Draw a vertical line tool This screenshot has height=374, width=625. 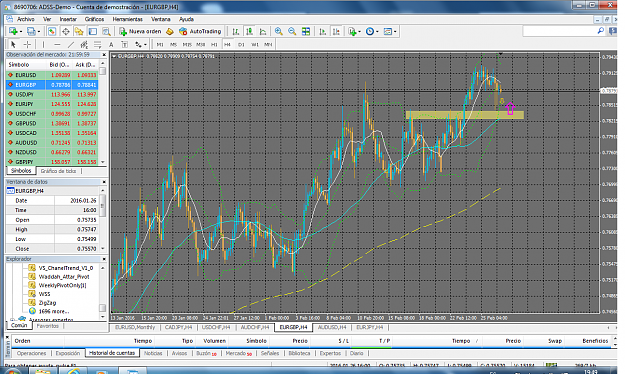pos(43,45)
